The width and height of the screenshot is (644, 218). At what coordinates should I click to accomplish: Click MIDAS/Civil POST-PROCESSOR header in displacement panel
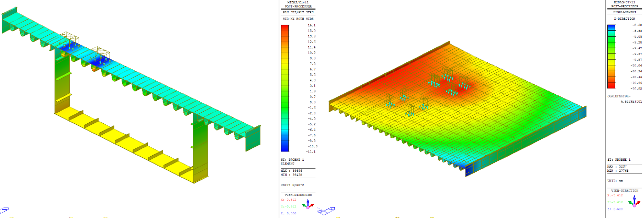point(625,4)
